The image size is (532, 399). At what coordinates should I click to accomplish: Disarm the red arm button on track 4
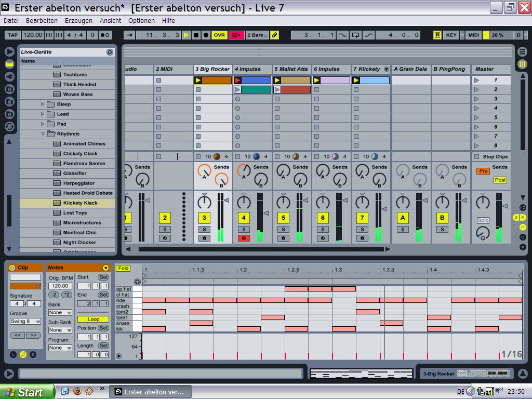pos(244,238)
